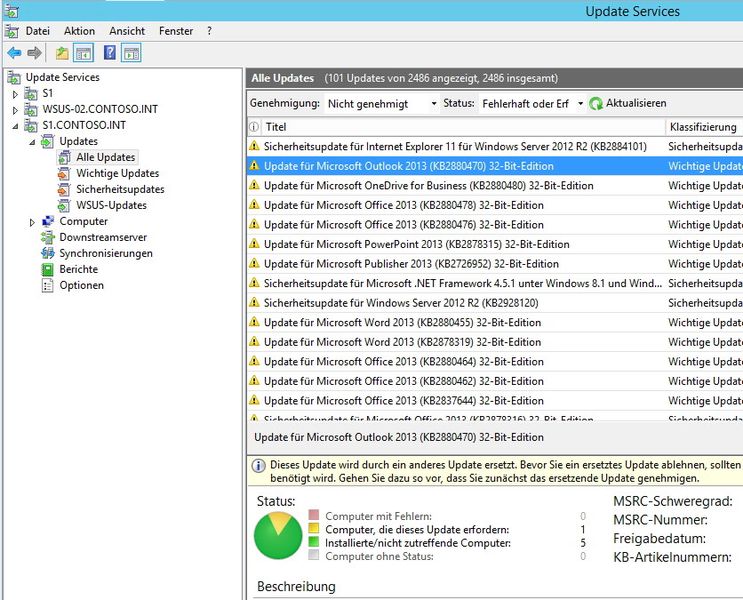
Task: Toggle the action pane toolbar icon
Action: [132, 53]
